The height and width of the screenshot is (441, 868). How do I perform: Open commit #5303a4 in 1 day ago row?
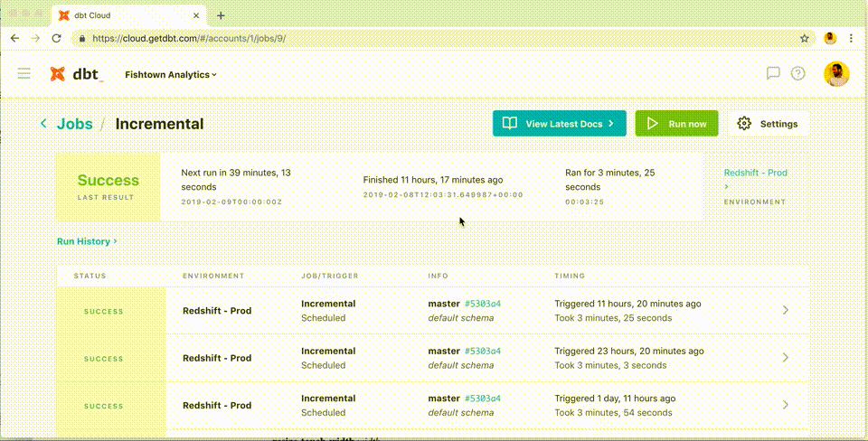pyautogui.click(x=483, y=399)
